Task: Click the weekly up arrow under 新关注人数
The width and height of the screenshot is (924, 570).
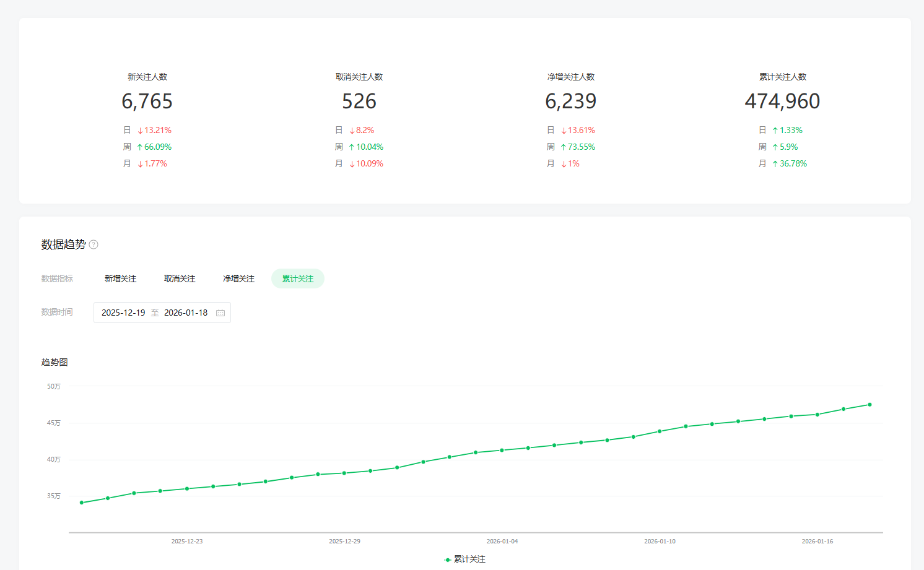Action: pos(140,147)
